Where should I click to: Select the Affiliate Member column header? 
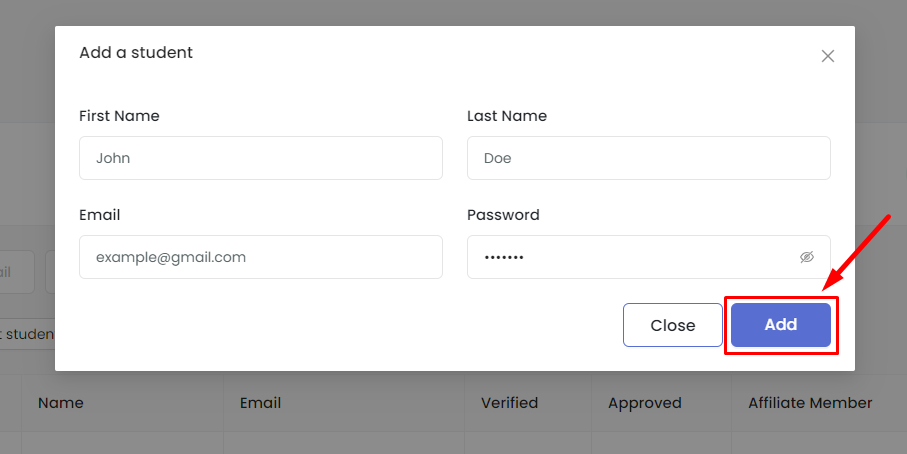point(810,403)
